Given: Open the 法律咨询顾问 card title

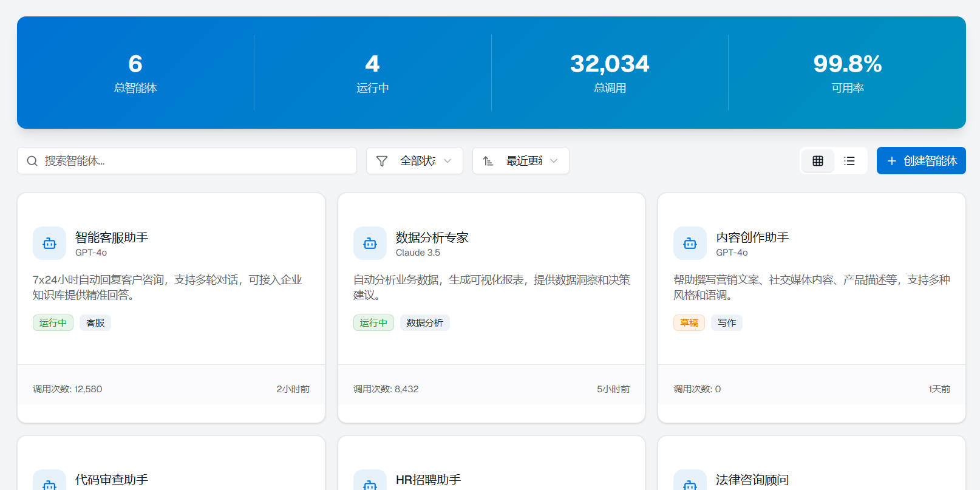Looking at the screenshot, I should tap(752, 480).
